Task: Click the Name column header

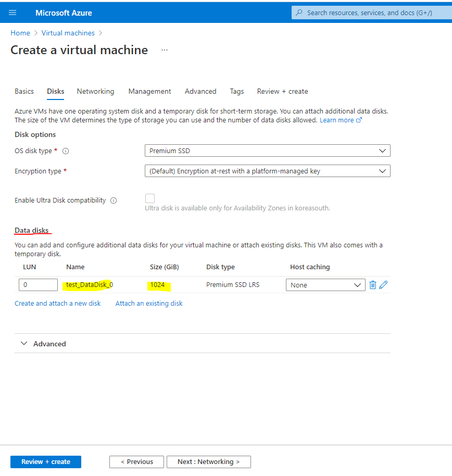Action: [76, 267]
